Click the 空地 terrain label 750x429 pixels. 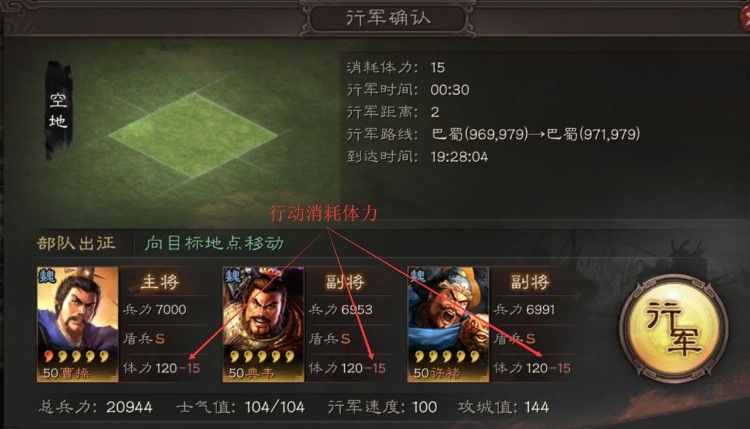58,110
